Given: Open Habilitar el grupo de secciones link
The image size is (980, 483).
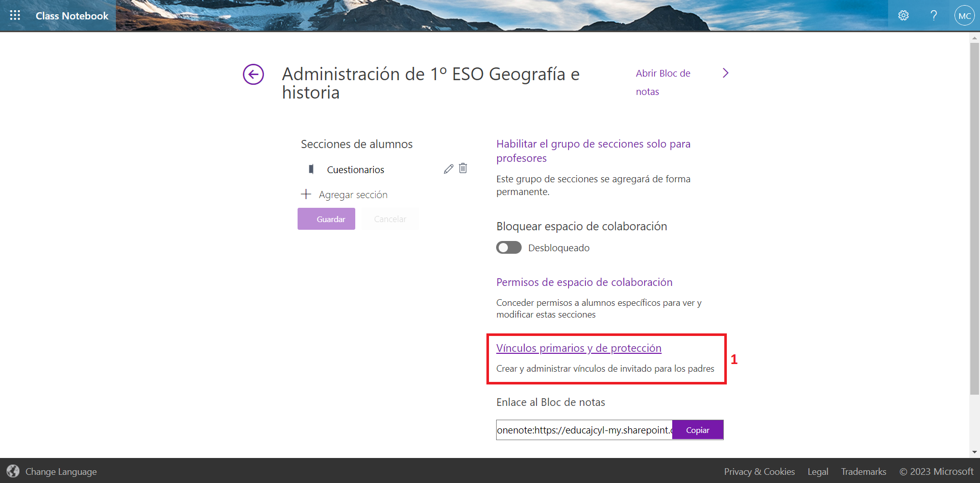Looking at the screenshot, I should click(x=593, y=151).
